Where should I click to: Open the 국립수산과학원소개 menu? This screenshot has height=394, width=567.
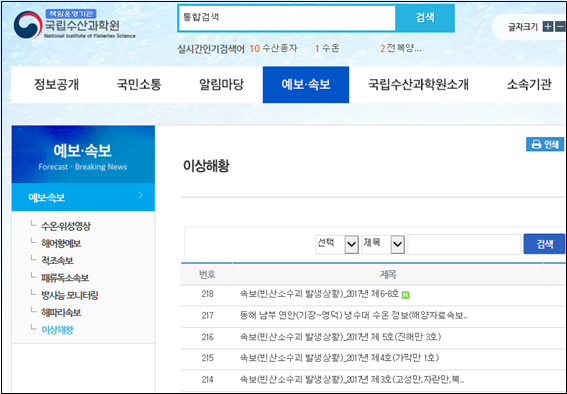pos(418,85)
